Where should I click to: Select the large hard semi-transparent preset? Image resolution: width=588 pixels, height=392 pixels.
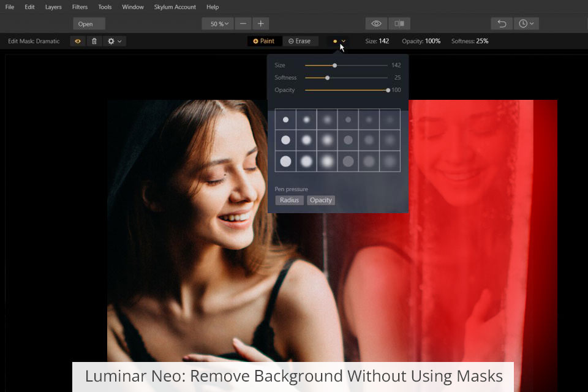[348, 161]
